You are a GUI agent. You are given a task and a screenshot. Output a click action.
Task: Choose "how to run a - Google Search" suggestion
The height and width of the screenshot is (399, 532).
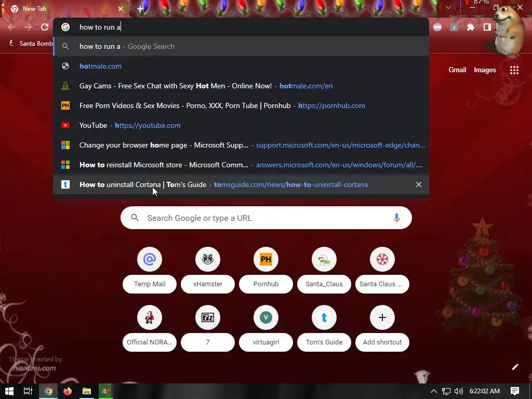tap(241, 46)
